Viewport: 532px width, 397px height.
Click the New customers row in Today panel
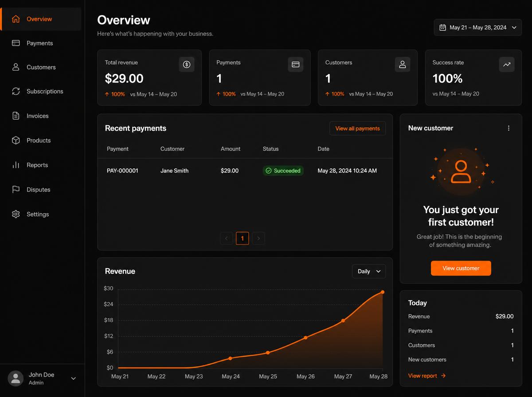point(461,359)
